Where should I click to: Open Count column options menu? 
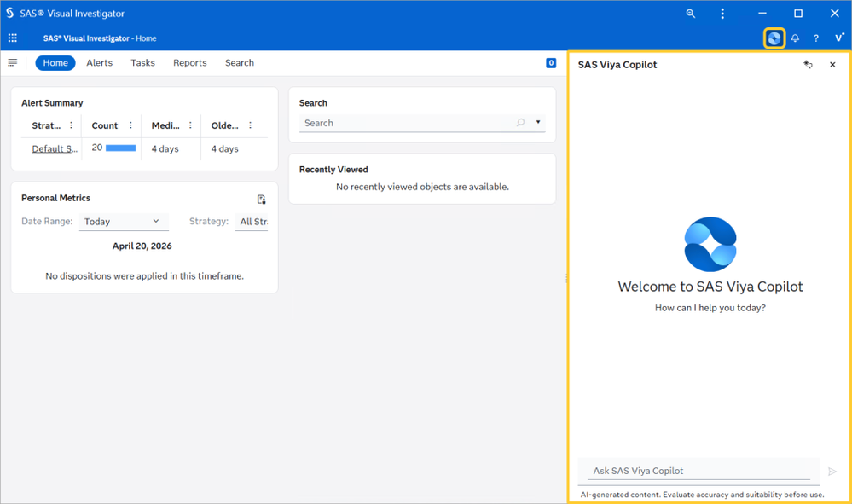(130, 125)
